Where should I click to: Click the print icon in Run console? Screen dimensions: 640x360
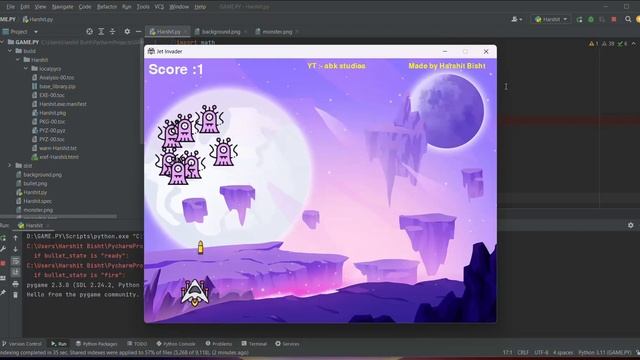[16, 284]
